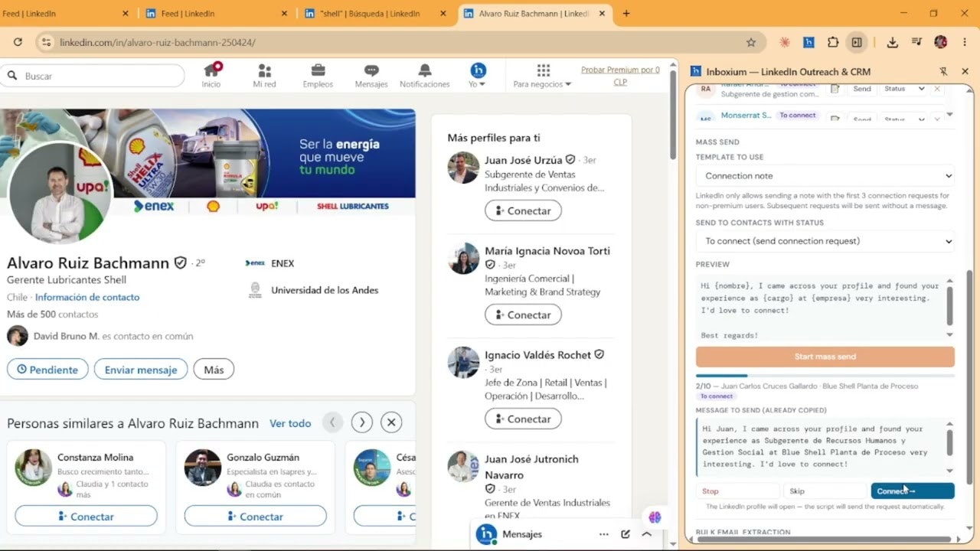980x551 pixels.
Task: Click the Start mass send button
Action: (x=825, y=357)
